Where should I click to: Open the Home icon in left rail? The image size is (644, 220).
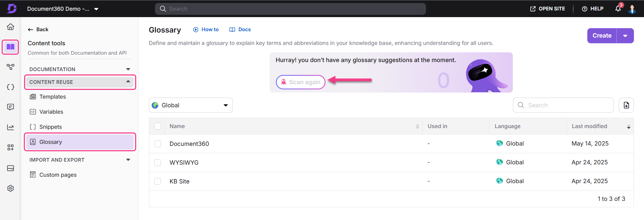(10, 27)
